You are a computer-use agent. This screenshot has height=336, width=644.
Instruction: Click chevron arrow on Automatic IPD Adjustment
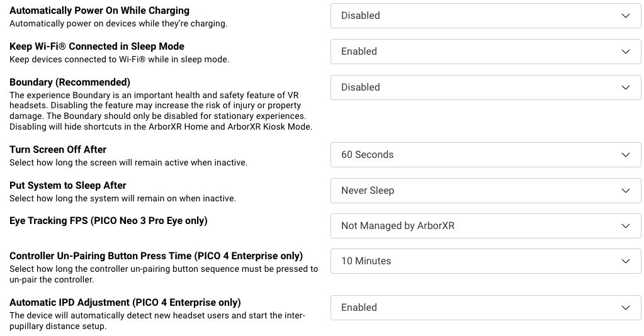point(626,307)
